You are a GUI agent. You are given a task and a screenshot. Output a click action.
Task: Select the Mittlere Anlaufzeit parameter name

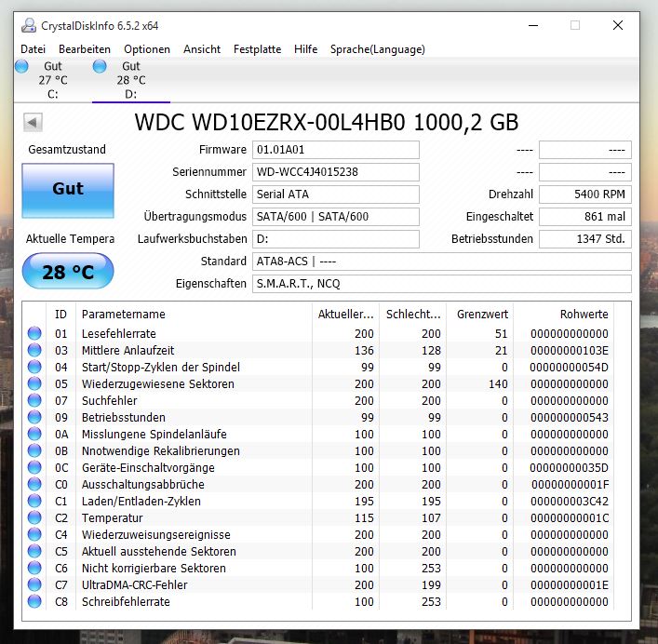[x=128, y=350]
